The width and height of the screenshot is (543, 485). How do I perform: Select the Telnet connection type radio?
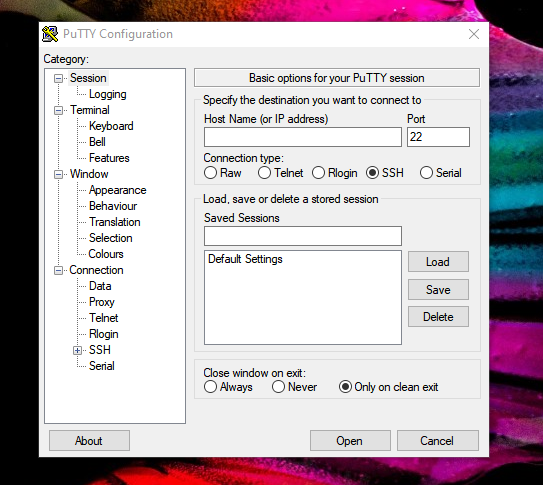pos(264,173)
